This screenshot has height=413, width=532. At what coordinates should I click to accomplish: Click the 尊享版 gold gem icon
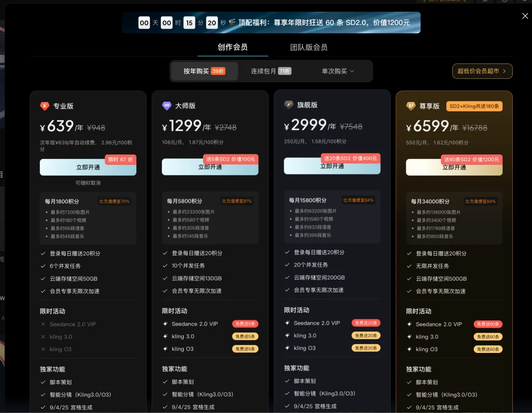[410, 106]
